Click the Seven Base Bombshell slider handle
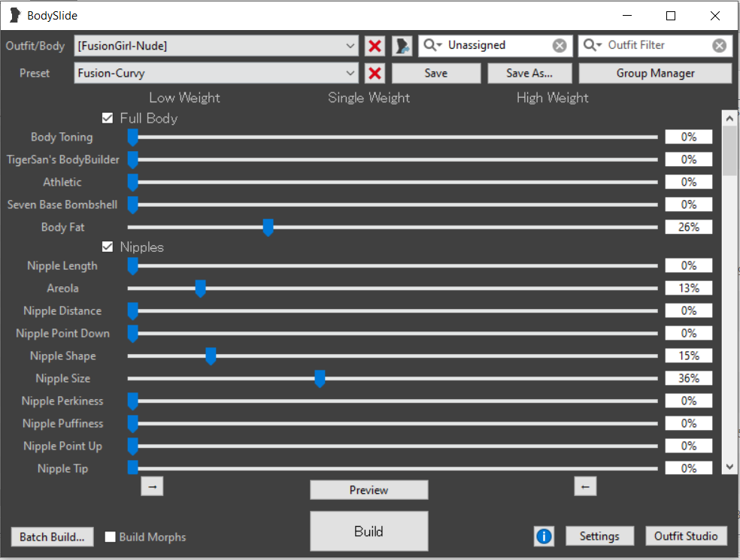The image size is (740, 560). click(x=132, y=204)
